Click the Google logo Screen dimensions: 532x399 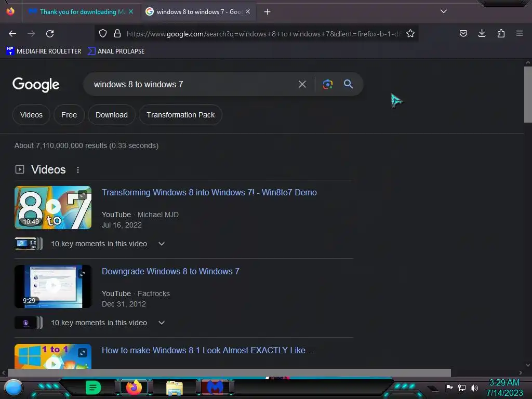pos(36,85)
